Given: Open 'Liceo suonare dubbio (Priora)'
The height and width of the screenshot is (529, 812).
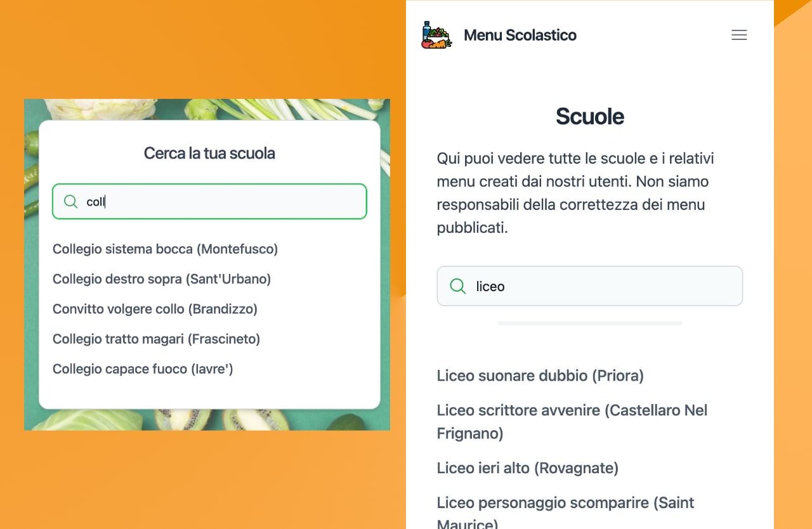Looking at the screenshot, I should coord(540,376).
